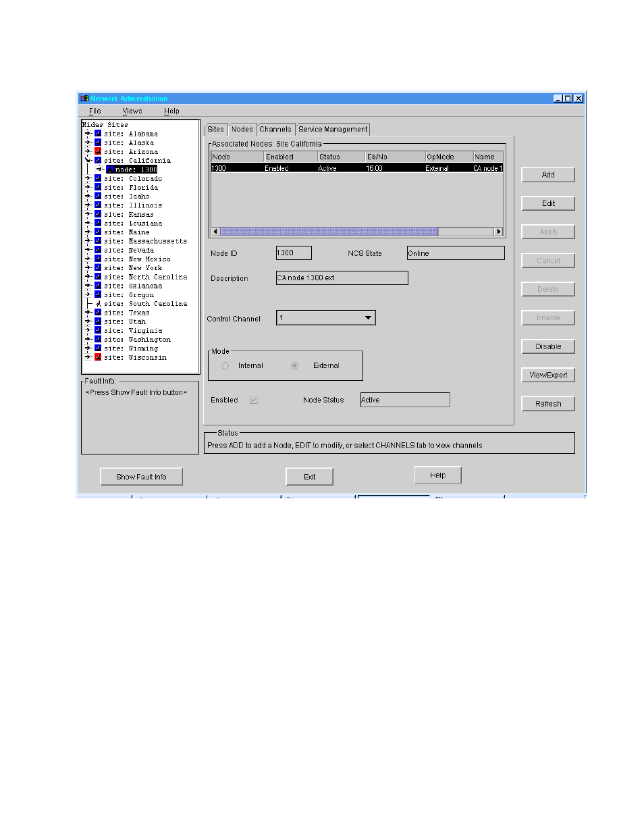
Task: Click the South Carolina site icon
Action: [98, 303]
